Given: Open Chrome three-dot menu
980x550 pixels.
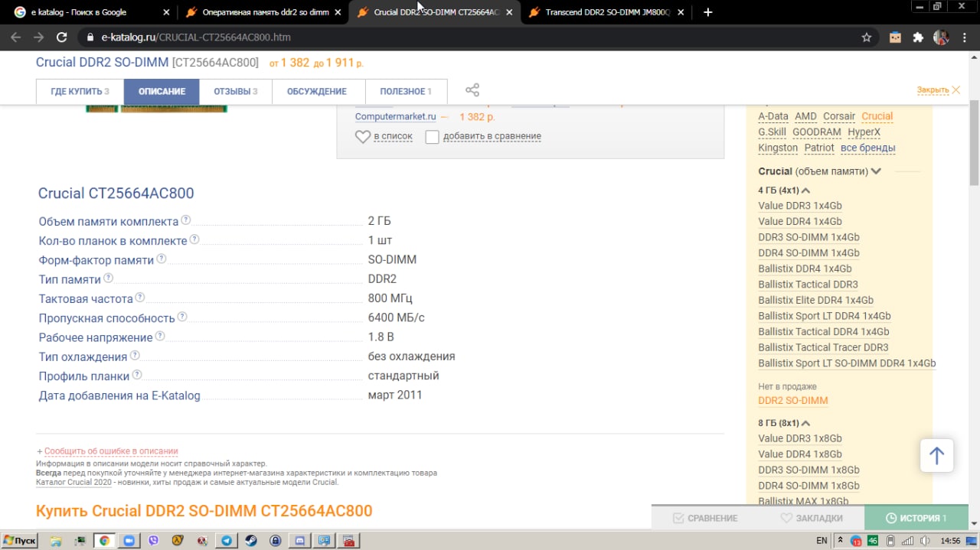Looking at the screenshot, I should click(965, 37).
